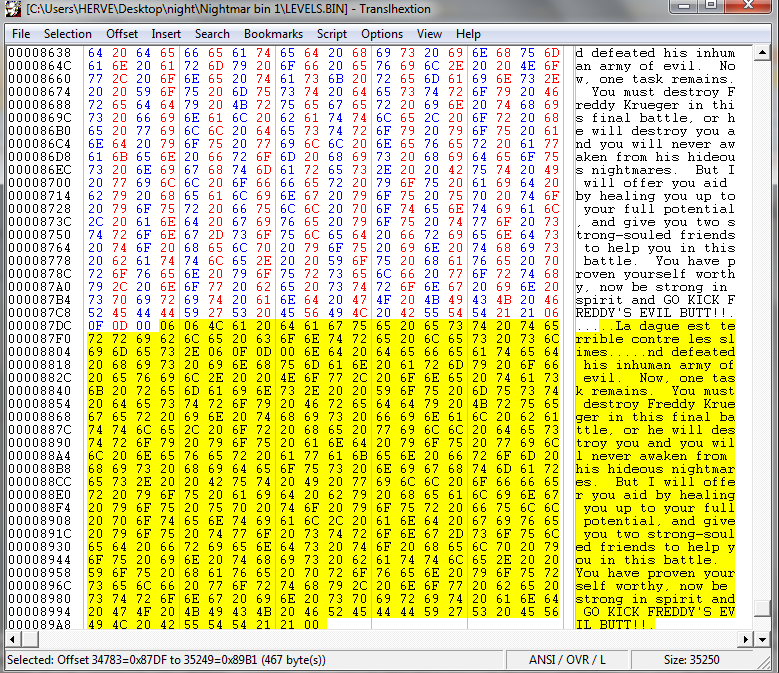This screenshot has width=779, height=673.
Task: Click the horizontal scrollbar right arrow
Action: pyautogui.click(x=745, y=639)
